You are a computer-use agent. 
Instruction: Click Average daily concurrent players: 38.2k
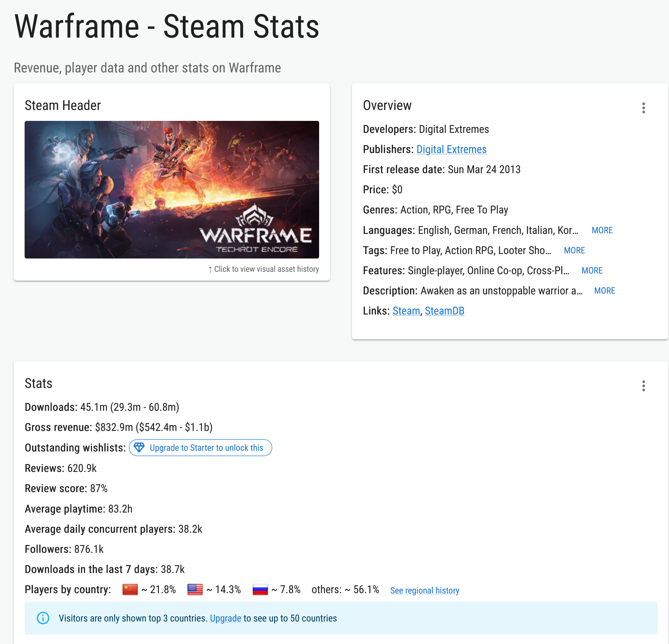[113, 529]
